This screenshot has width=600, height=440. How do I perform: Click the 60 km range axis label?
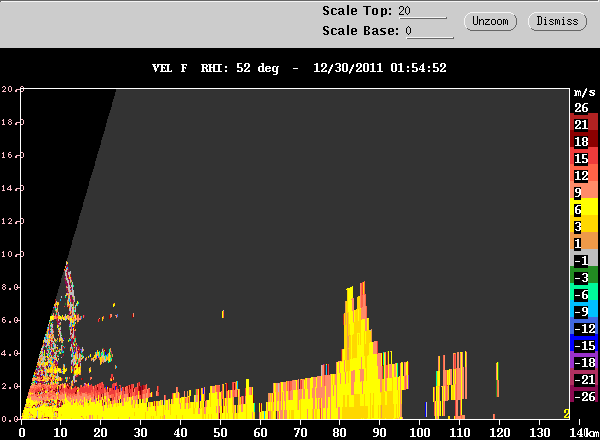[260, 433]
